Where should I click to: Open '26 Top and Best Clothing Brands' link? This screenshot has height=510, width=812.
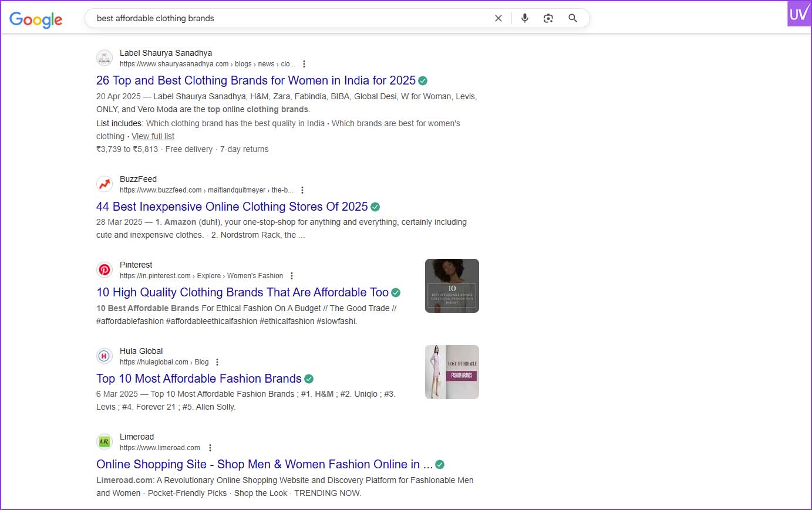point(256,80)
